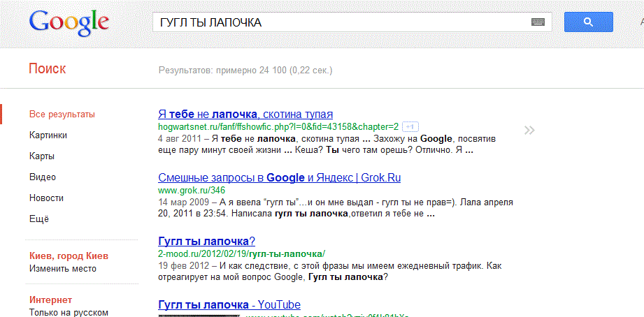
Task: Open the Гугл ты лапочка - YouTube result
Action: coord(229,305)
